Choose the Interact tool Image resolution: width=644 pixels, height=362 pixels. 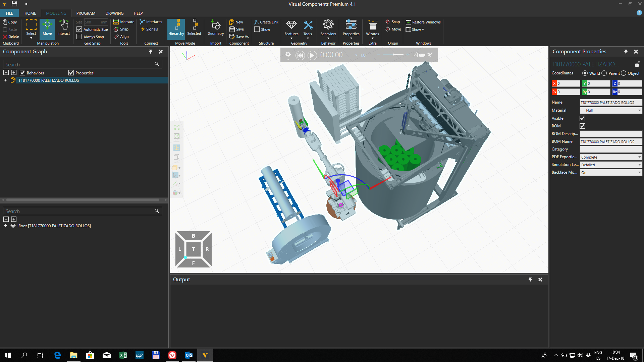point(64,28)
